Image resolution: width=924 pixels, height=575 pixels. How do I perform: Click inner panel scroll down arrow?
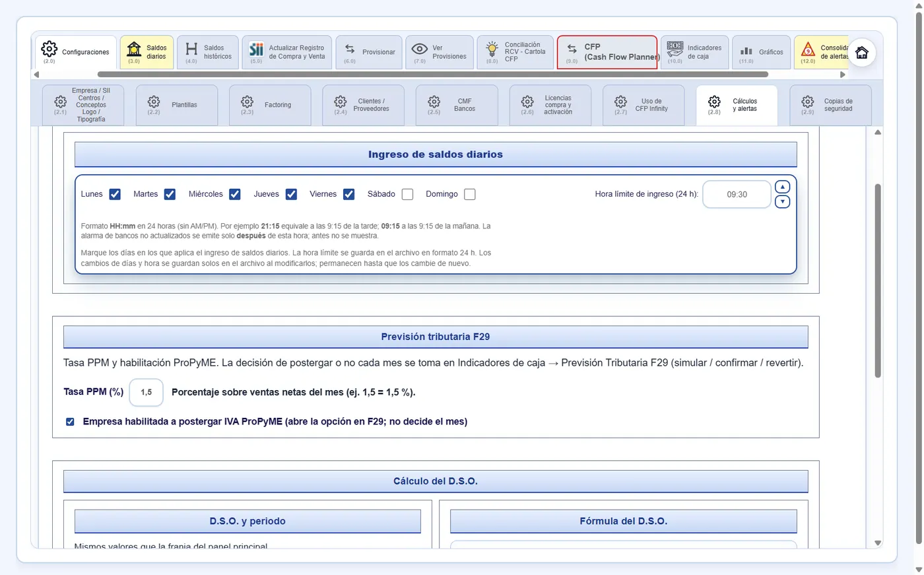pyautogui.click(x=878, y=543)
